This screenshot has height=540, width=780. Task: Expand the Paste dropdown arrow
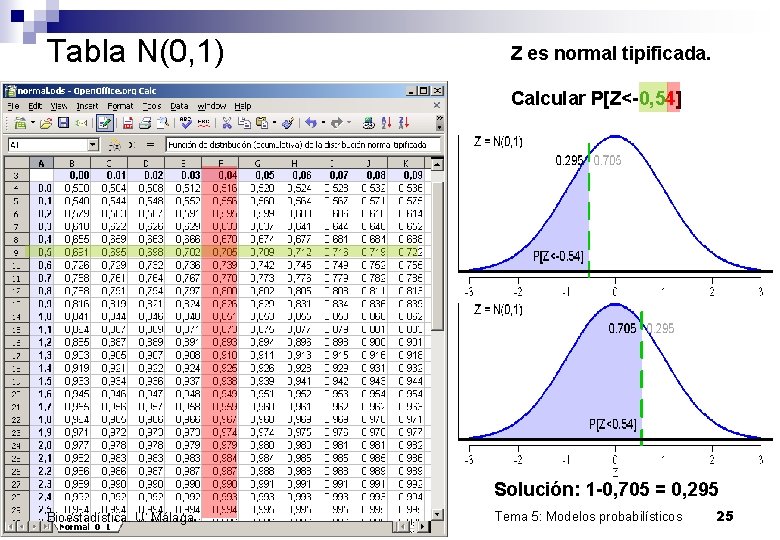point(274,123)
